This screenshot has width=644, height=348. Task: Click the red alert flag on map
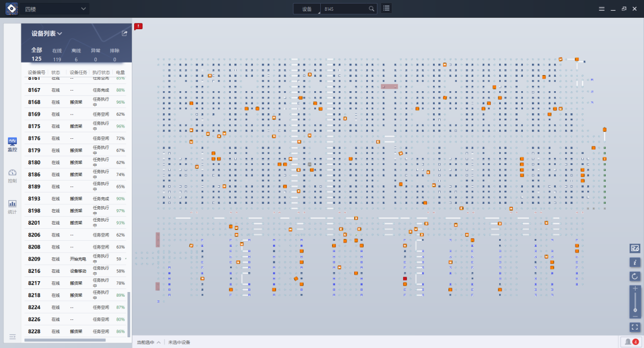point(138,26)
